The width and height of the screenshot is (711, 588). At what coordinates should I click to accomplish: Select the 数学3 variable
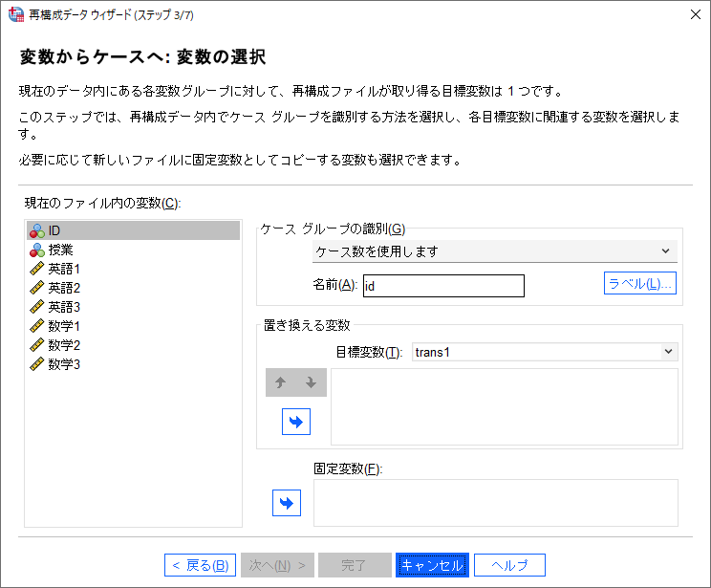point(64,364)
